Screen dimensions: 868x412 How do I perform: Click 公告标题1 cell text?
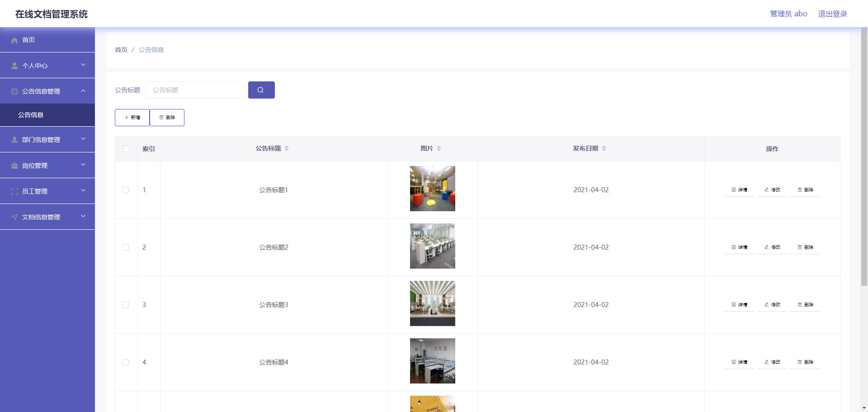274,190
